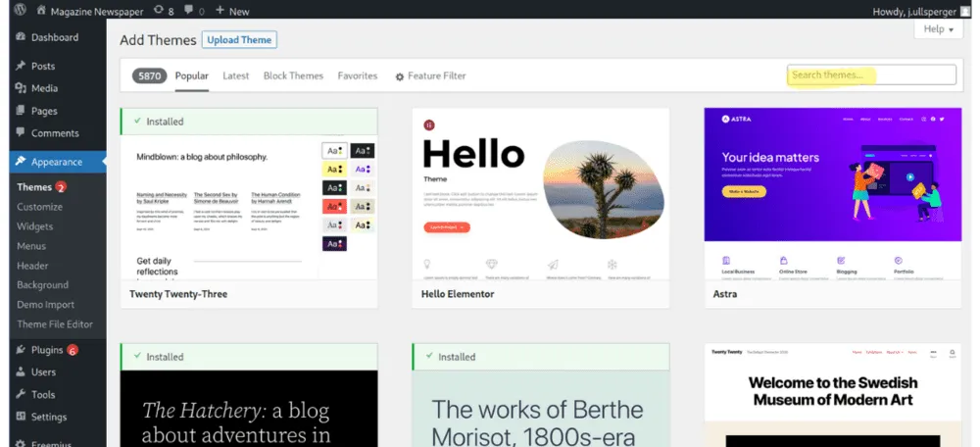Open the Media library
Image resolution: width=980 pixels, height=447 pixels.
pos(58,88)
